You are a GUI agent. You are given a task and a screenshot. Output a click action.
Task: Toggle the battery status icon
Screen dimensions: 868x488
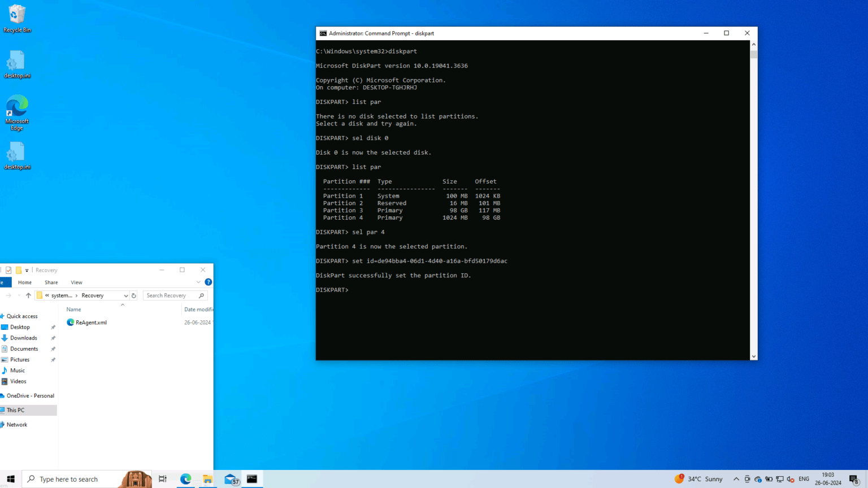coord(769,479)
